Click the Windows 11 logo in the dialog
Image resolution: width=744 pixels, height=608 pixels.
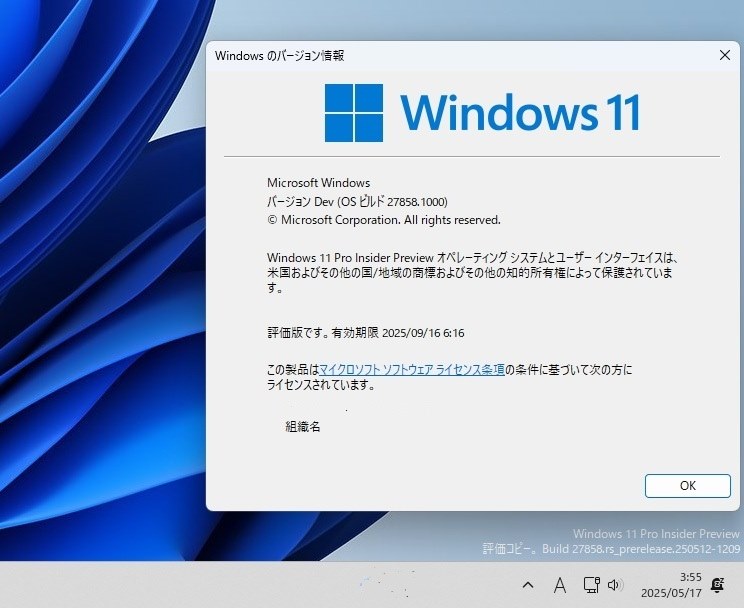pyautogui.click(x=482, y=113)
